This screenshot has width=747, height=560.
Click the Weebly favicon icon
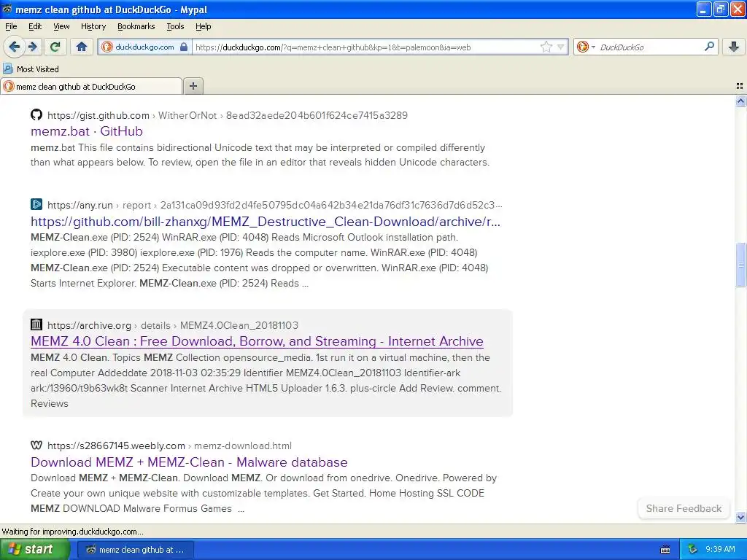(x=36, y=445)
